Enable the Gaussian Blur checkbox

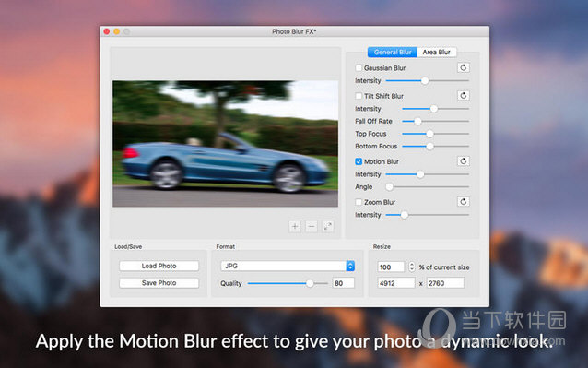(x=359, y=68)
